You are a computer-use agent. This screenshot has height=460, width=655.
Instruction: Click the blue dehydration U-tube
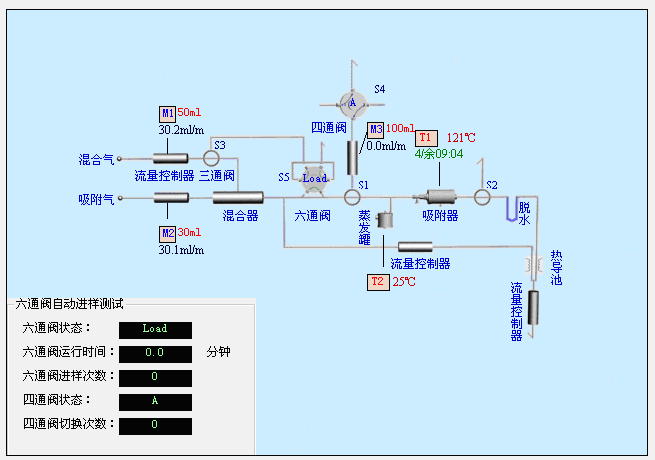click(x=512, y=209)
